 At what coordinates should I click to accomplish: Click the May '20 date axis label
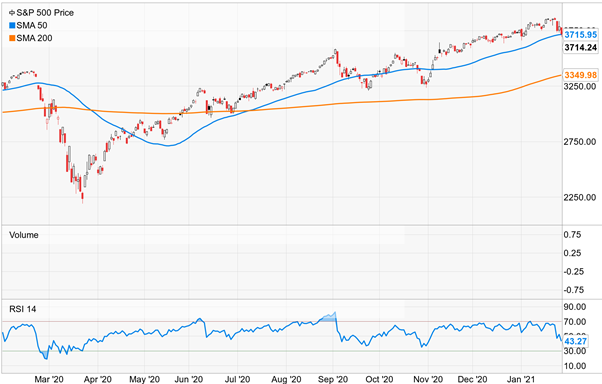(x=144, y=379)
